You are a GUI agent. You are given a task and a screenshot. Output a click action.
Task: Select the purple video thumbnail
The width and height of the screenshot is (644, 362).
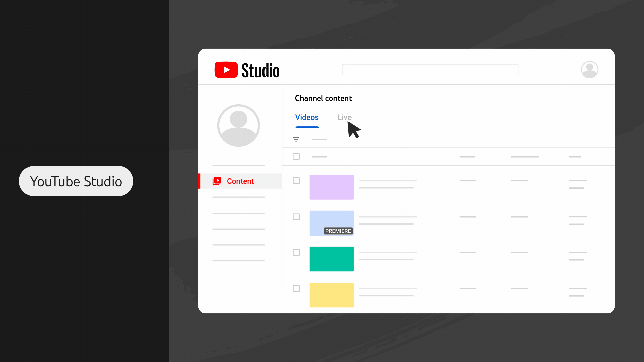click(x=331, y=187)
